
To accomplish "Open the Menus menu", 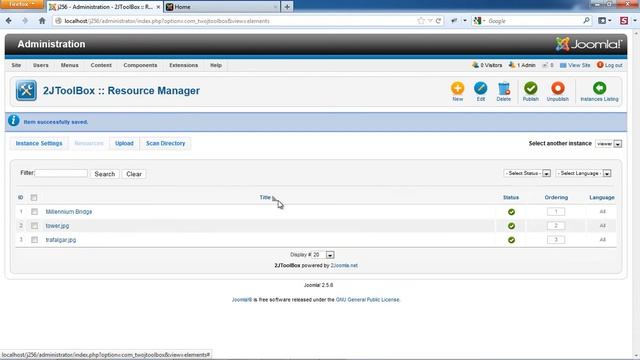I will coord(70,65).
